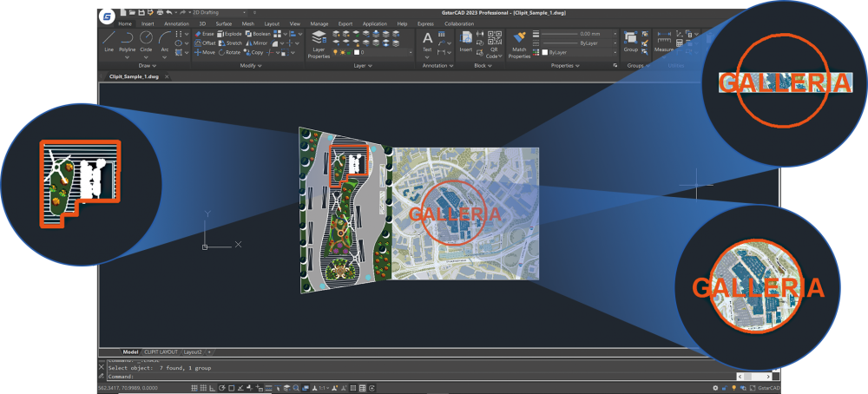Click the New file icon in quick toolbar
The width and height of the screenshot is (868, 394).
(x=123, y=12)
